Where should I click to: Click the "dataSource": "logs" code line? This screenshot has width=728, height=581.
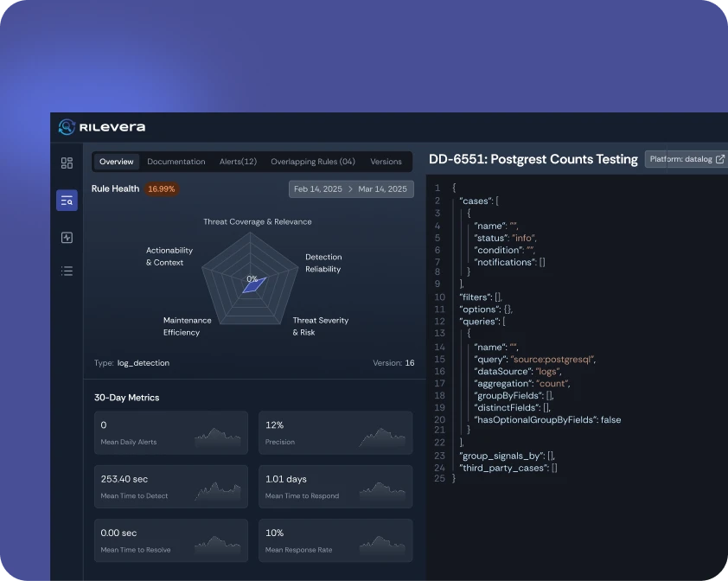(518, 372)
